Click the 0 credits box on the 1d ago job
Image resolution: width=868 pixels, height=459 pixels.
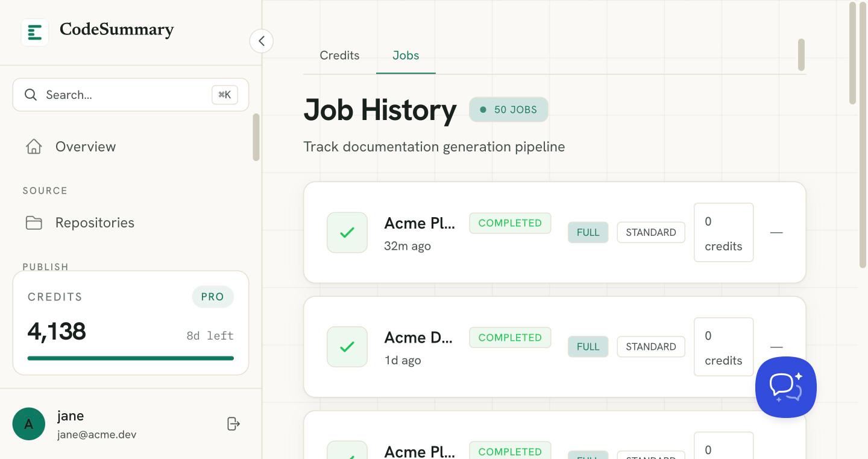723,347
